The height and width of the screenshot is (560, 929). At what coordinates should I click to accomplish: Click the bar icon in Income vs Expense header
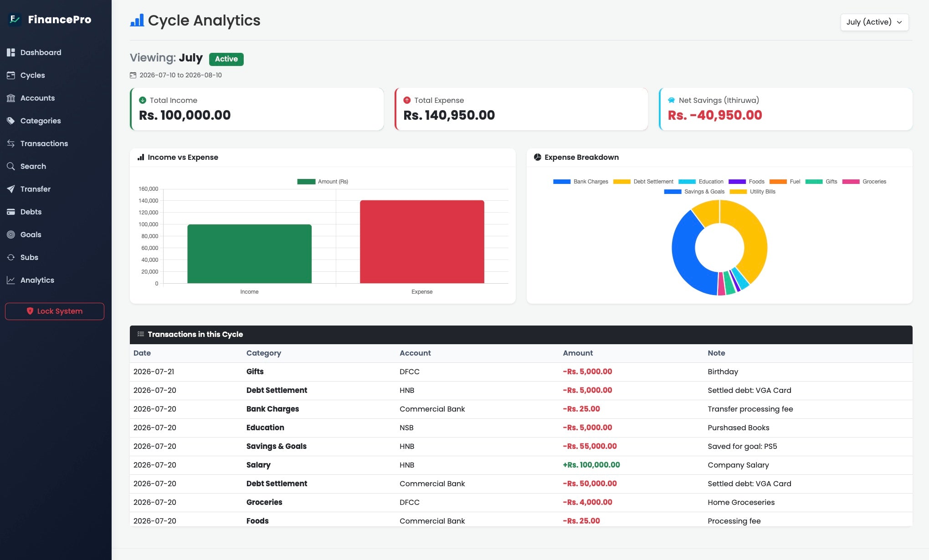coord(141,157)
